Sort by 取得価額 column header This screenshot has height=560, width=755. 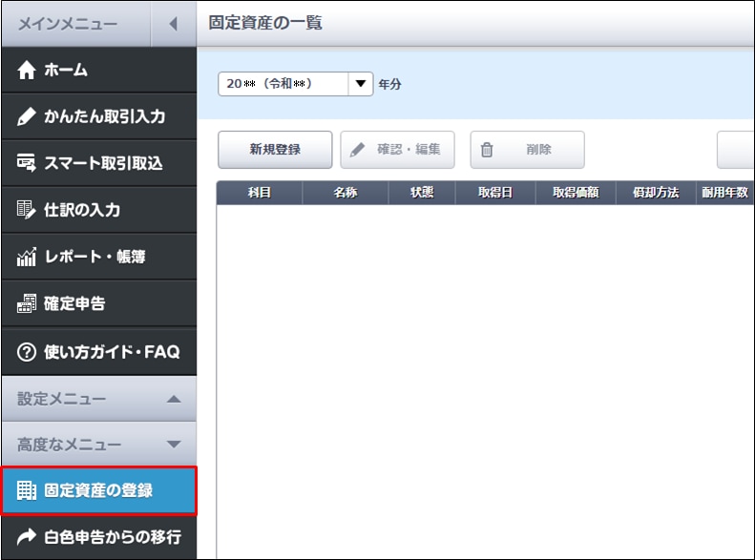(x=576, y=193)
